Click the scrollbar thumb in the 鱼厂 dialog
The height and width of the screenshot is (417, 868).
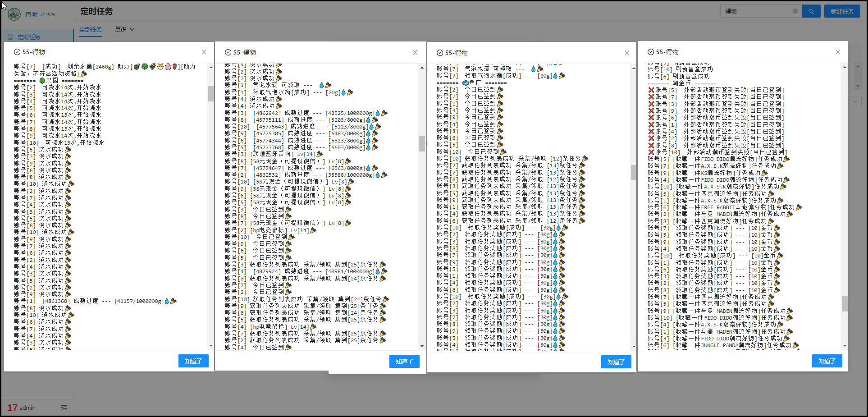point(634,172)
